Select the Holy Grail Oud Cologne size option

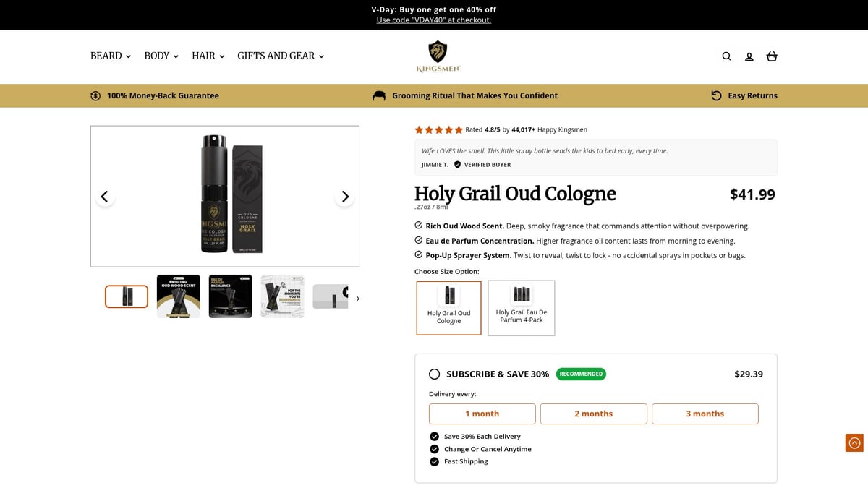[448, 307]
